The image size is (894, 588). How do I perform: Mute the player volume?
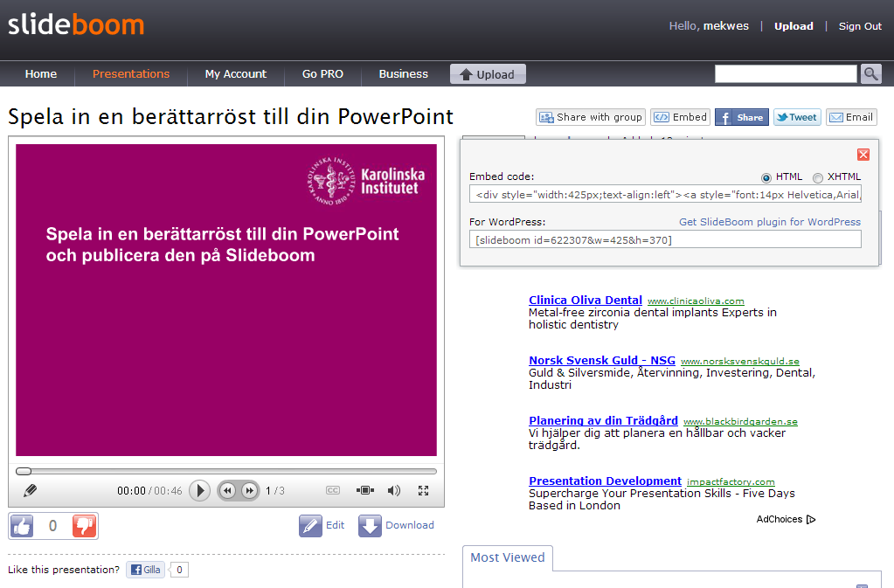393,490
